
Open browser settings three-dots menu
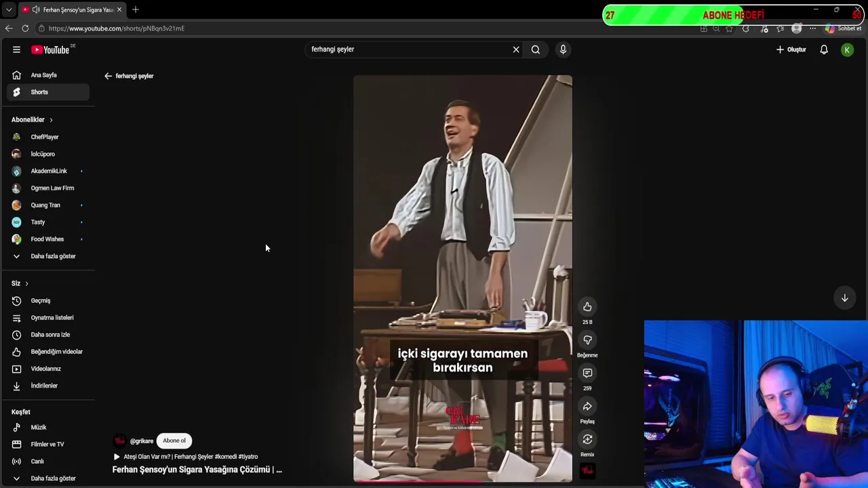812,28
